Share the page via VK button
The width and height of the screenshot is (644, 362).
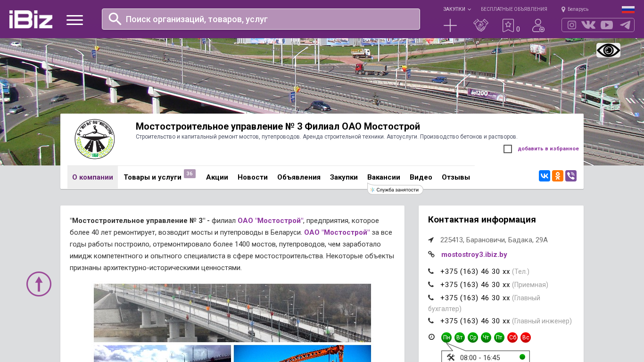(x=545, y=176)
